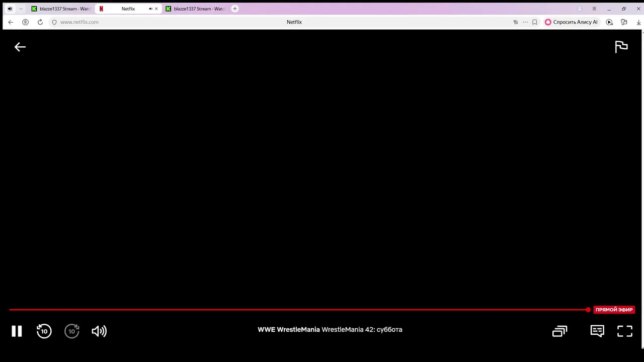Open the browser profile avatar
644x362 pixels.
580,9
